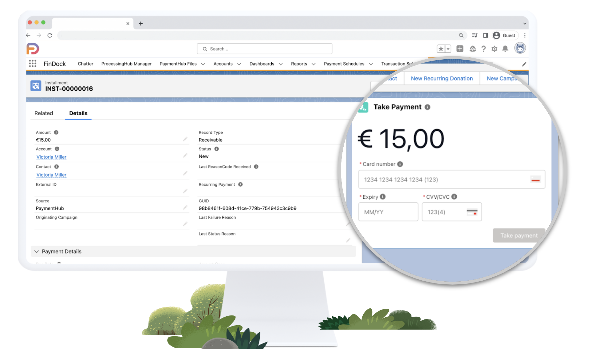The image size is (592, 364).
Task: Open the Reports dropdown chevron
Action: 314,64
